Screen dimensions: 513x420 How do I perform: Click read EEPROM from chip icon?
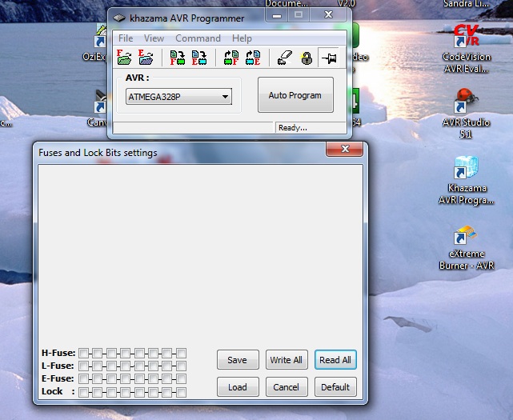(253, 58)
